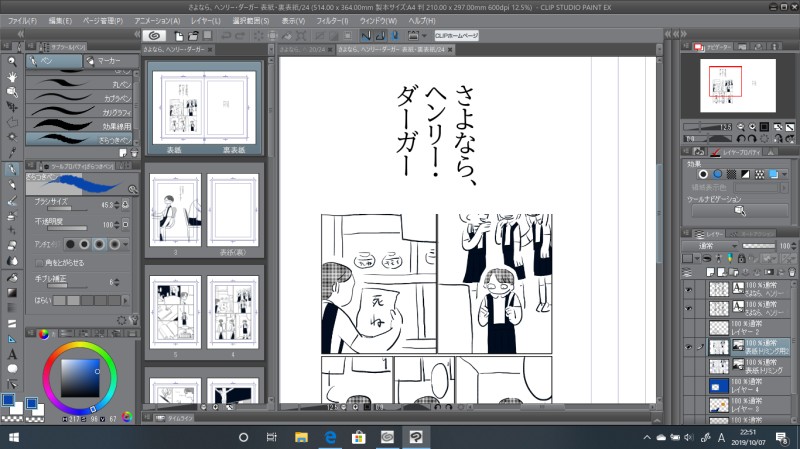
Task: Delete sub tool with trash icon
Action: point(134,153)
